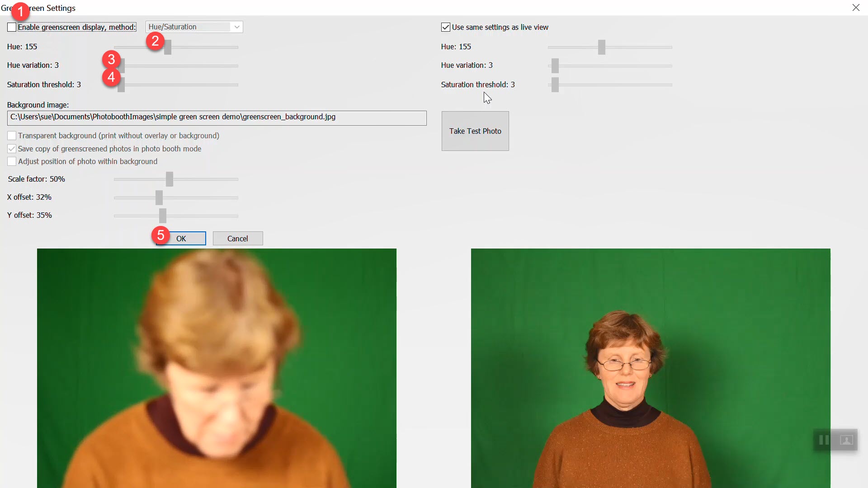The height and width of the screenshot is (488, 868).
Task: Click the Cancel button
Action: (238, 239)
